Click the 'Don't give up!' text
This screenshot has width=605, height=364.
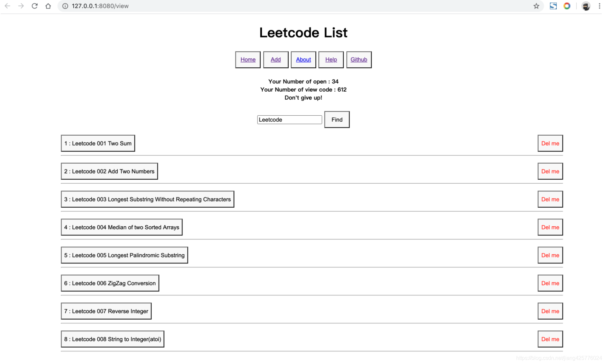[x=303, y=98]
